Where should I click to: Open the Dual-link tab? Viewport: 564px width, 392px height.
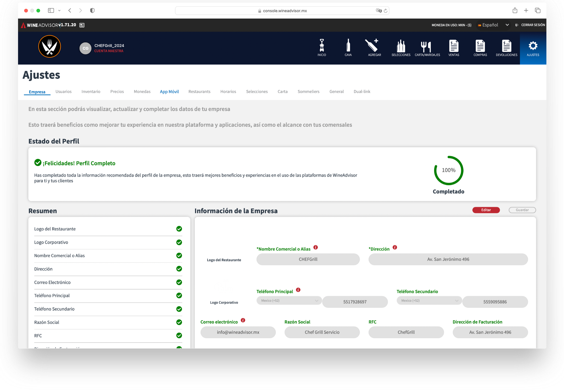[x=362, y=92]
